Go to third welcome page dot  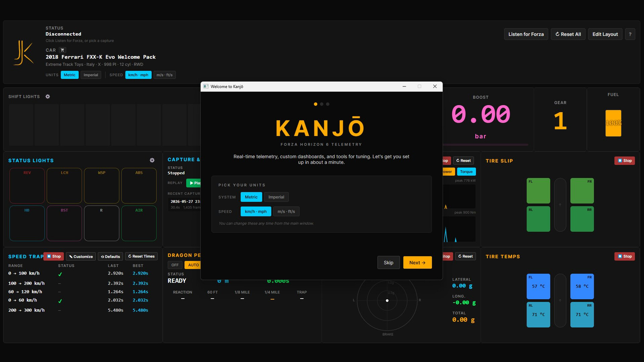[x=328, y=104]
